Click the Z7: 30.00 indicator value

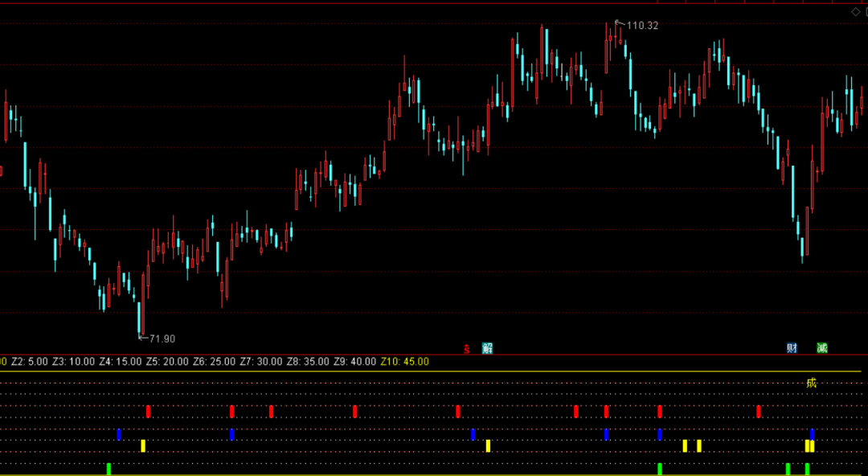tap(261, 362)
